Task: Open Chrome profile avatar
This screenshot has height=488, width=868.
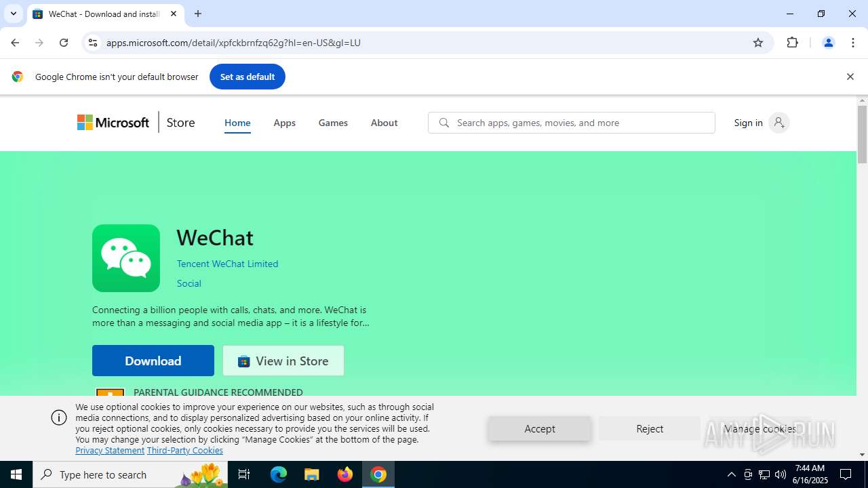Action: click(828, 43)
